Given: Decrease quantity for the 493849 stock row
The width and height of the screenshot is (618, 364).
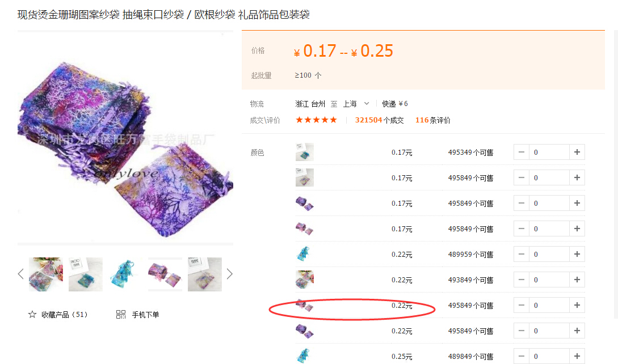Looking at the screenshot, I should coord(521,280).
